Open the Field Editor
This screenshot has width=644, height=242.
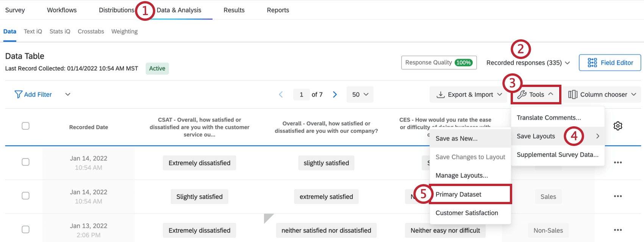click(x=610, y=63)
